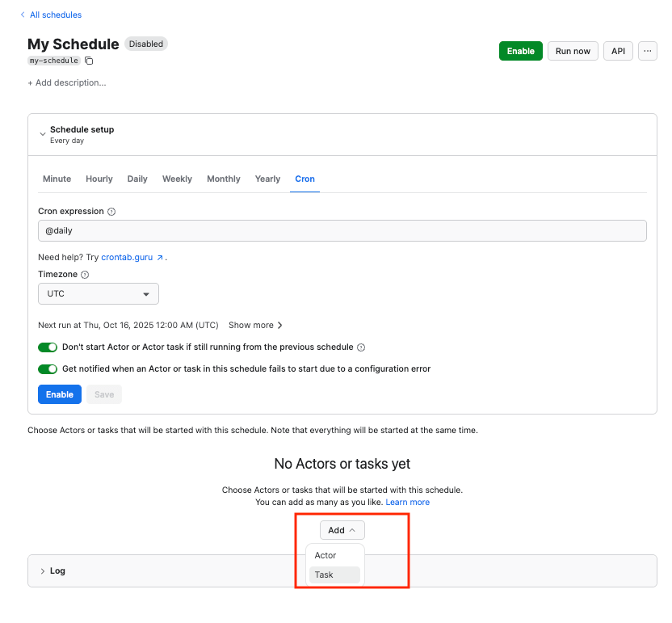Switch to the Daily tab
This screenshot has height=623, width=672.
137,179
